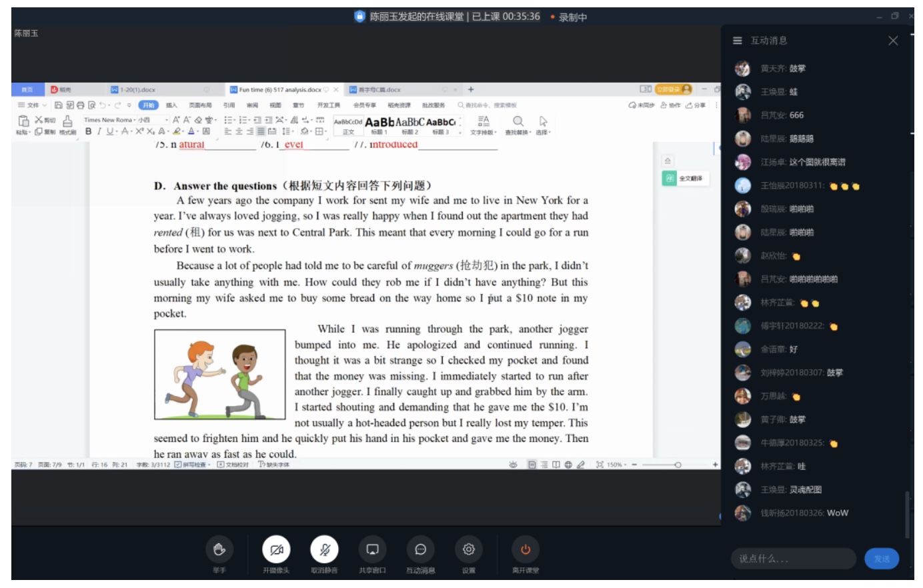The width and height of the screenshot is (923, 588).
Task: Toggle italic formatting in WPS ribbon
Action: 99,131
